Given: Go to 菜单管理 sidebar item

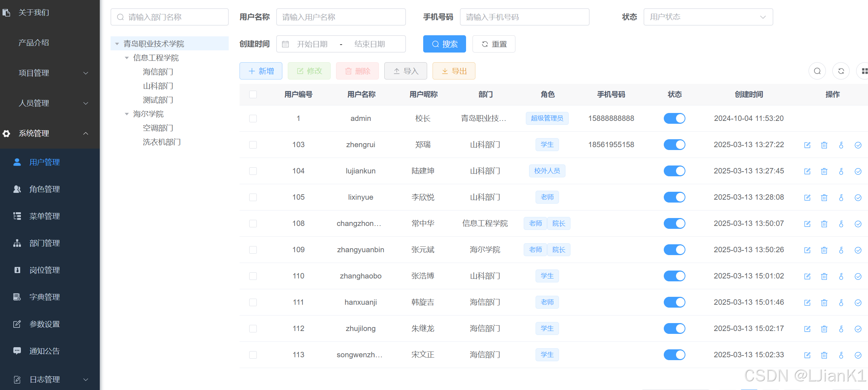Looking at the screenshot, I should (x=45, y=216).
